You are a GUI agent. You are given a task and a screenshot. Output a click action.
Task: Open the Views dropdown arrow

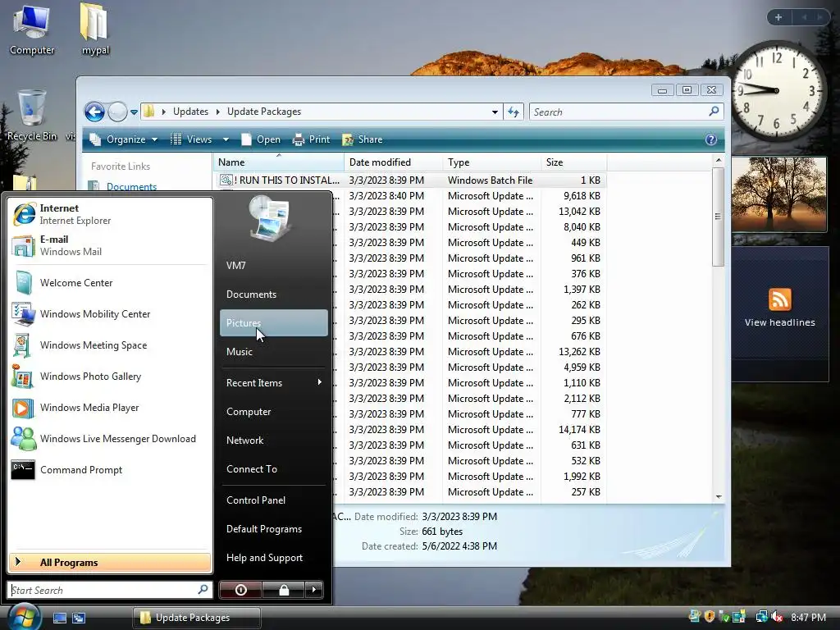[226, 139]
